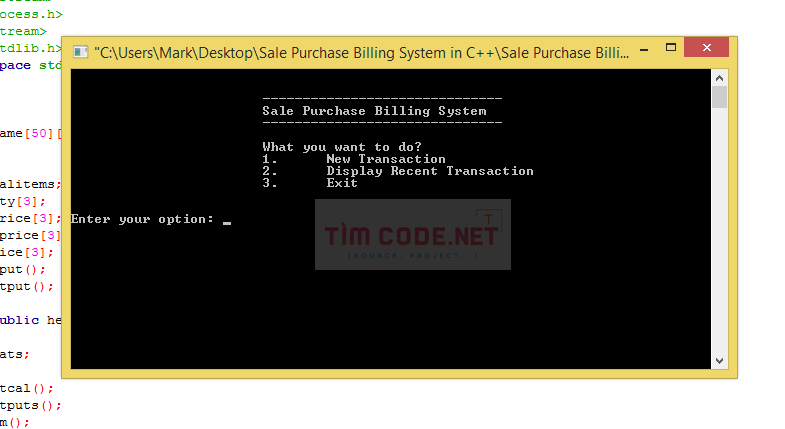Image resolution: width=785 pixels, height=429 pixels.
Task: Click the 'tream>' include line in editor
Action: tap(23, 32)
